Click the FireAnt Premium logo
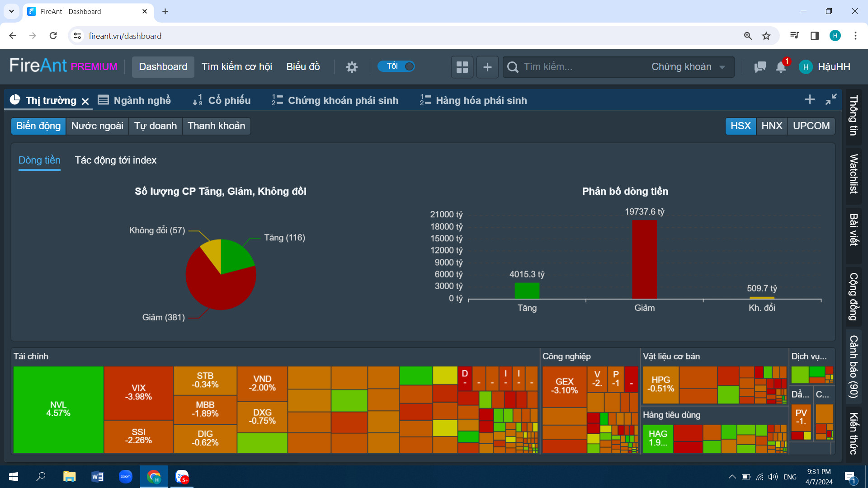The width and height of the screenshot is (868, 488). (63, 66)
